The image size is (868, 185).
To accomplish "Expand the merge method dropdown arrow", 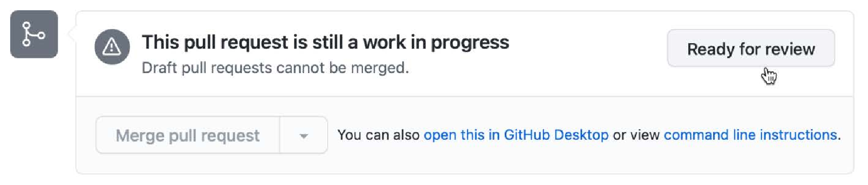I will [x=304, y=135].
